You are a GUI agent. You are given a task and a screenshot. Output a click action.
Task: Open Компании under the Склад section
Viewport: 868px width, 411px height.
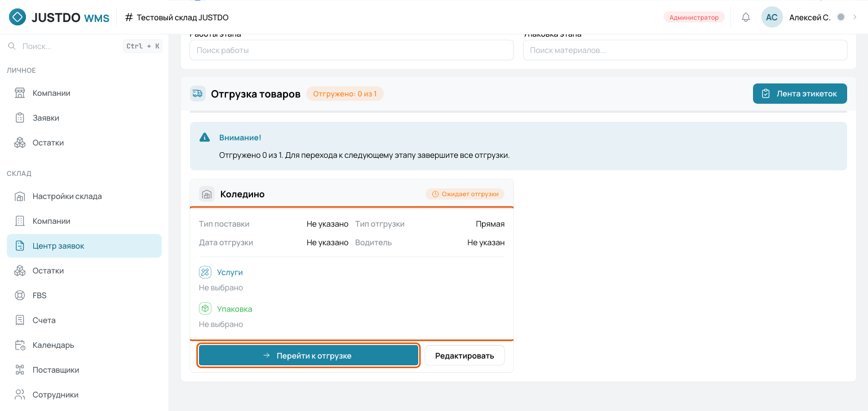(x=85, y=221)
